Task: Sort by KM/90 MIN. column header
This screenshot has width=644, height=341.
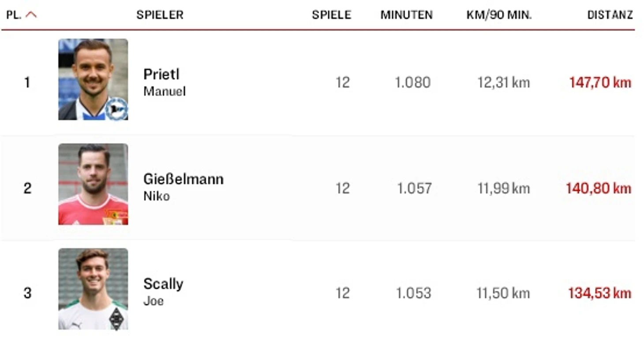Action: [499, 15]
